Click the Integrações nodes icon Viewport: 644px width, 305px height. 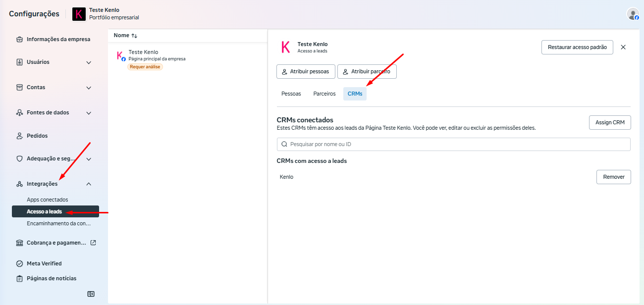[19, 184]
